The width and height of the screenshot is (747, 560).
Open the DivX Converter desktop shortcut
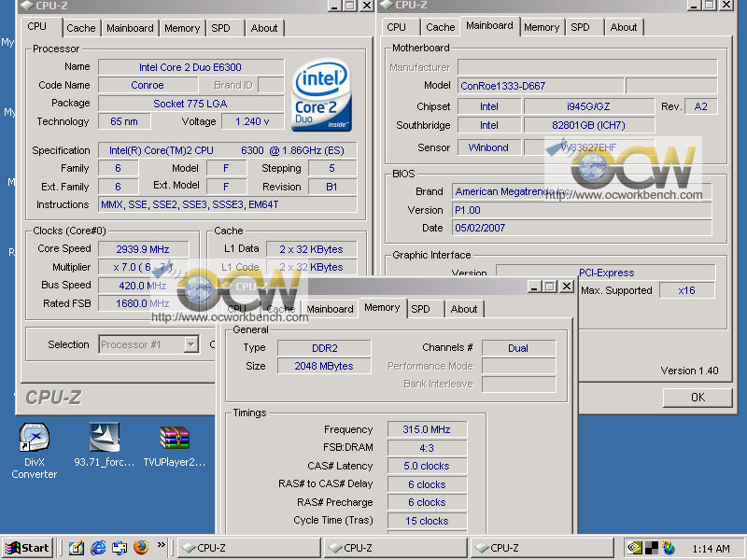34,451
